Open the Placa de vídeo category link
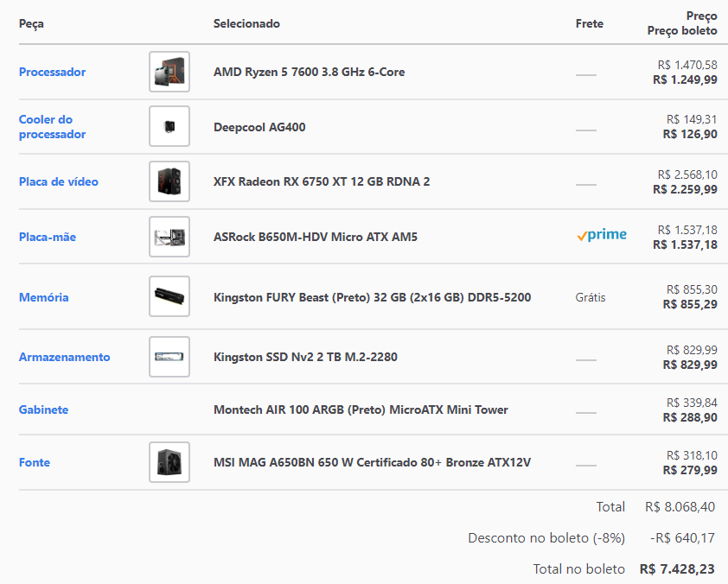Viewport: 728px width, 584px height. point(59,181)
